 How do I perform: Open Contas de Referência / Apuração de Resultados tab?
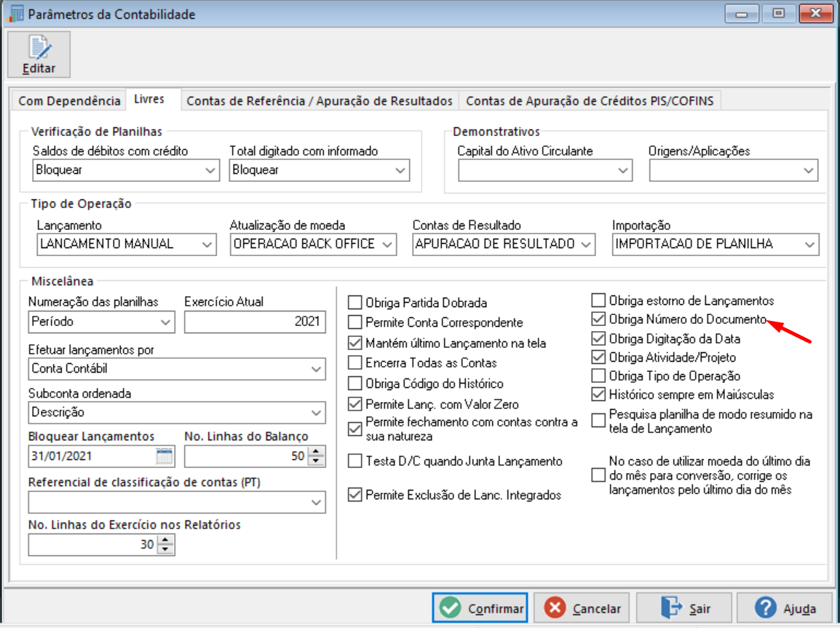(320, 101)
